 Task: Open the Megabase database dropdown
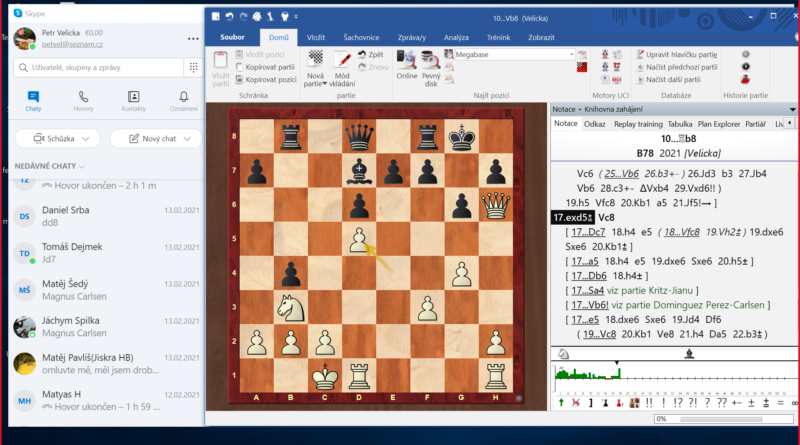point(571,54)
